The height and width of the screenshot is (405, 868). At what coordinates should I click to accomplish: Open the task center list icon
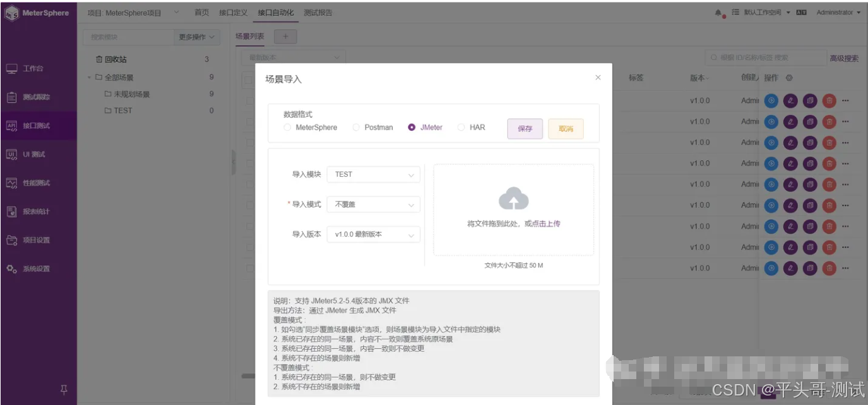pos(735,13)
